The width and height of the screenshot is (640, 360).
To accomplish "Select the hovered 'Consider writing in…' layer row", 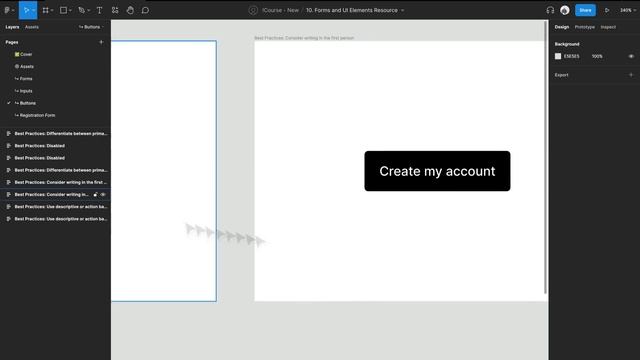I will pyautogui.click(x=56, y=195).
